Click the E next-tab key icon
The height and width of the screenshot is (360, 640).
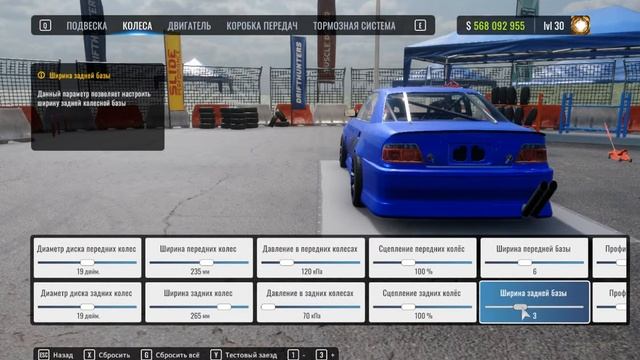pos(420,26)
